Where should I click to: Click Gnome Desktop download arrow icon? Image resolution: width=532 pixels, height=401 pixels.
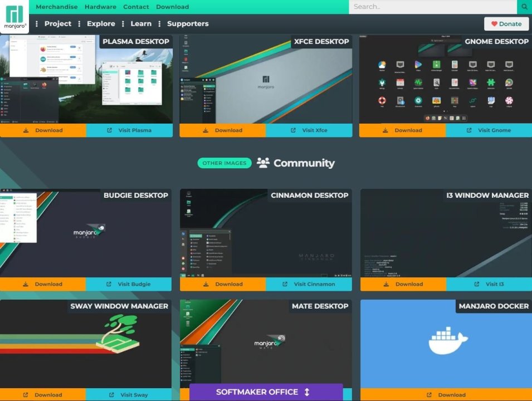385,130
